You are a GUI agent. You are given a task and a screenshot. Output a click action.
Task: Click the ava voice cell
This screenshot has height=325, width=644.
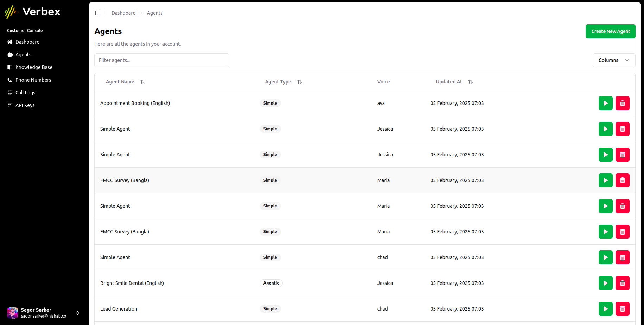click(381, 103)
